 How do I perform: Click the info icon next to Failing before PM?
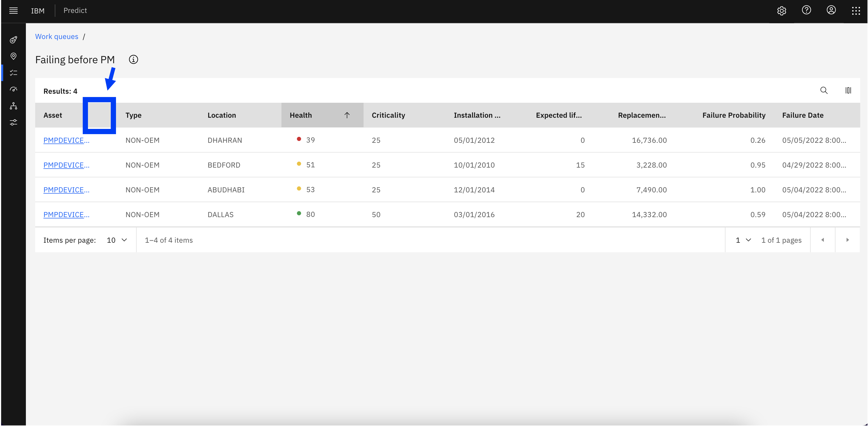134,59
